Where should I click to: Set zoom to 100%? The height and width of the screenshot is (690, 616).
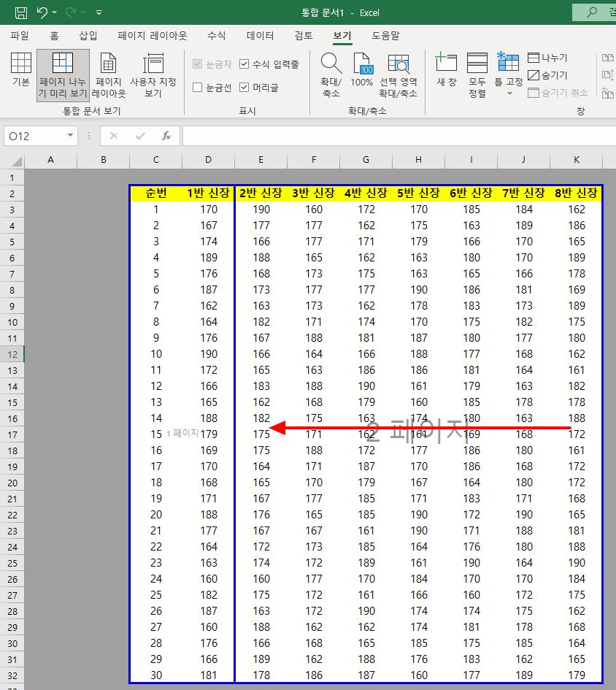(362, 70)
